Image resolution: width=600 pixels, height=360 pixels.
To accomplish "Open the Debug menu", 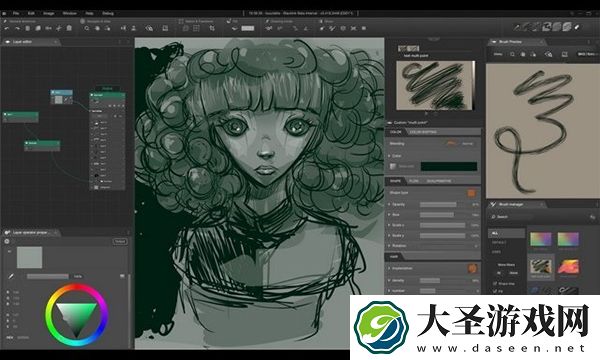I will (108, 13).
